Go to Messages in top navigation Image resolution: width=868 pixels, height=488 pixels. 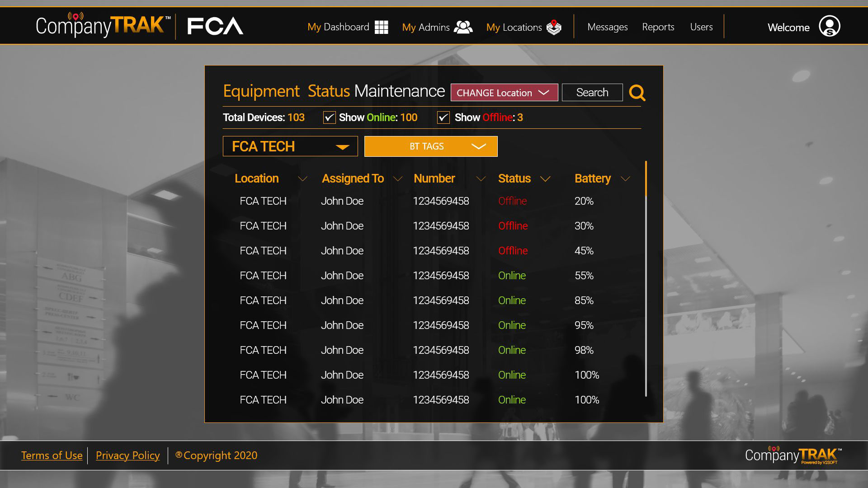[608, 27]
